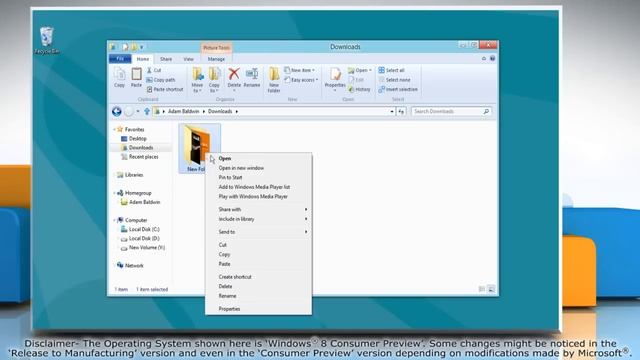Screen dimensions: 640x360
Task: Open the File tab
Action: pyautogui.click(x=120, y=59)
